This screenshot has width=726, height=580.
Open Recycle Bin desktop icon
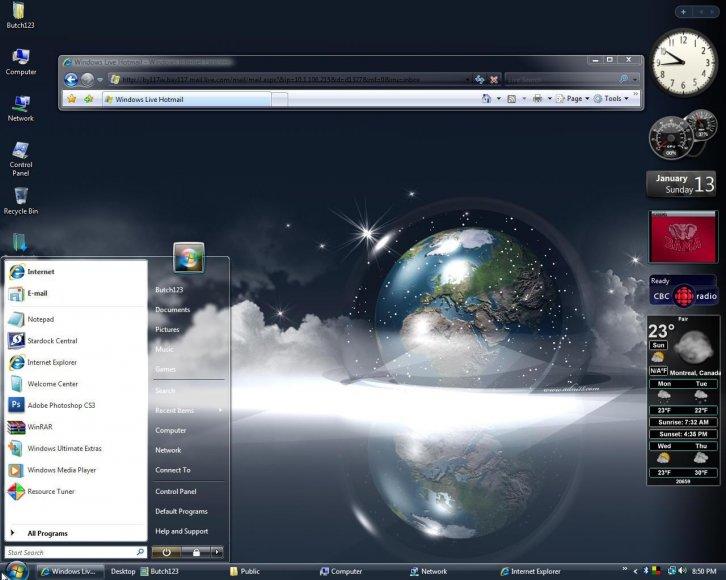pos(20,201)
